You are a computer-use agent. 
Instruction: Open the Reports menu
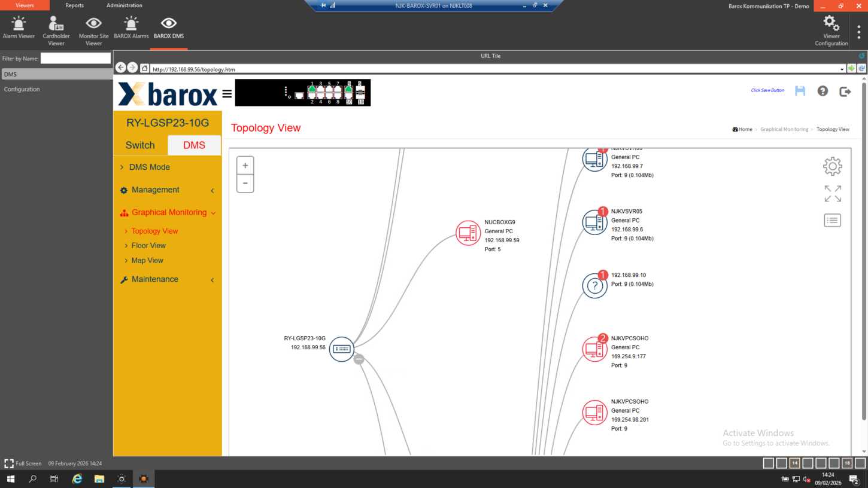point(74,5)
